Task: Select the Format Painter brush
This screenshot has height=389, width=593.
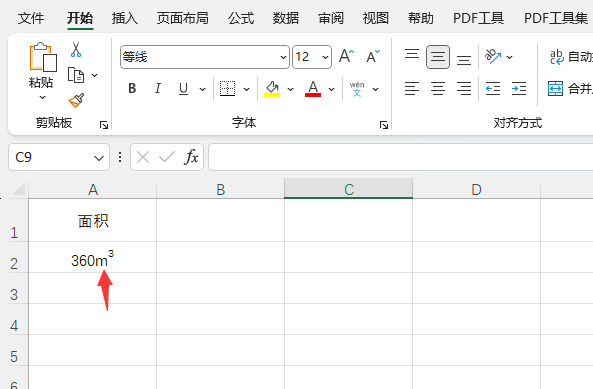Action: 76,101
